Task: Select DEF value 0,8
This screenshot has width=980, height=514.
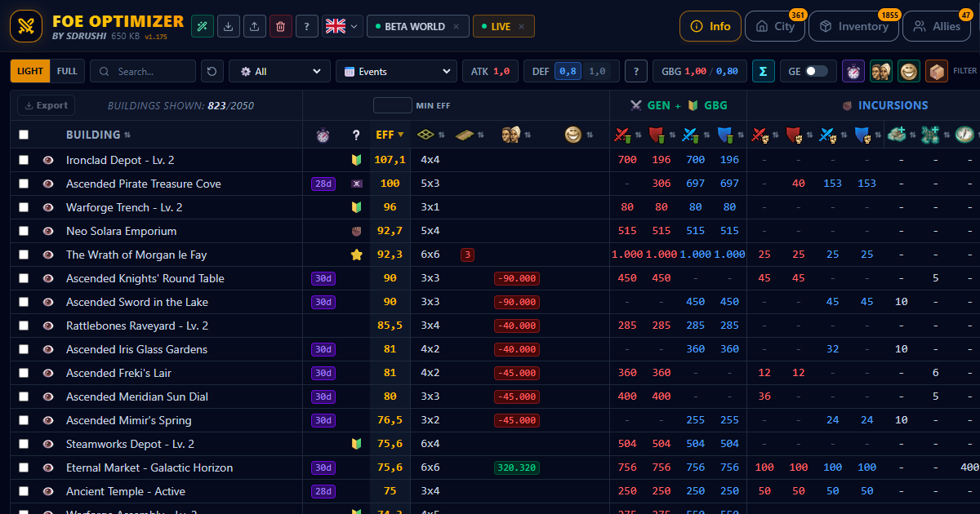Action: [x=568, y=71]
